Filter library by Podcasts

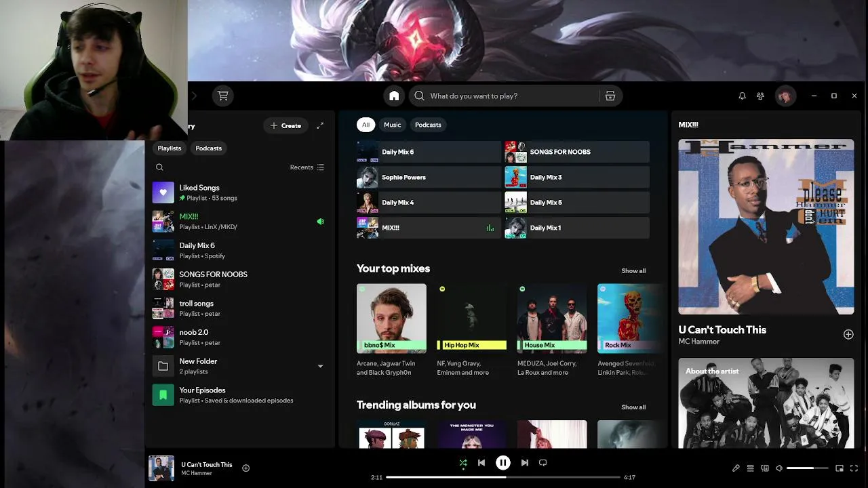tap(208, 148)
